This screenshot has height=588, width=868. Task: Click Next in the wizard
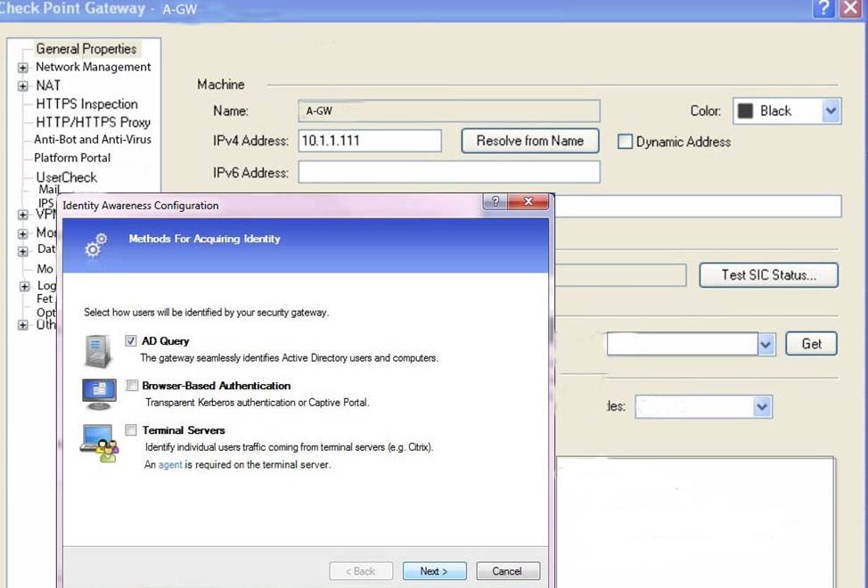click(434, 571)
